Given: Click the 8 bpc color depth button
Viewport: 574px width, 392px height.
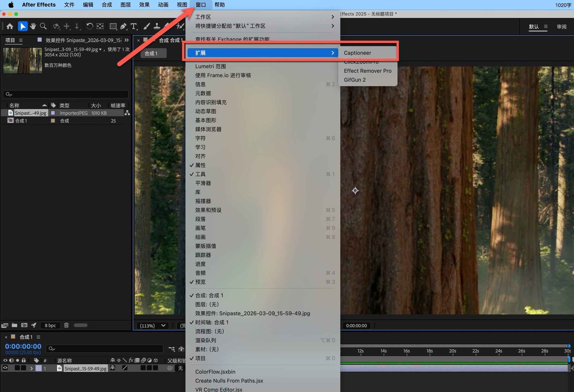Looking at the screenshot, I should coord(50,325).
